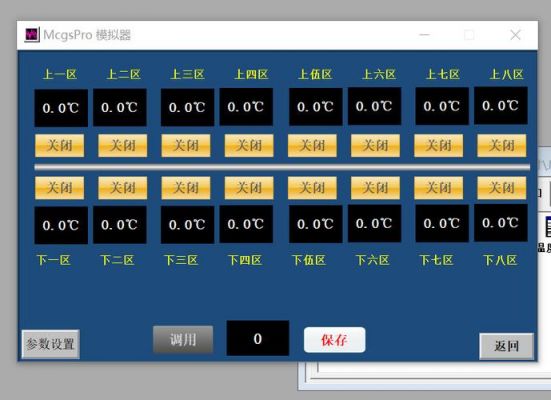Select the 下三区 temperature field 0.0℃

click(188, 225)
